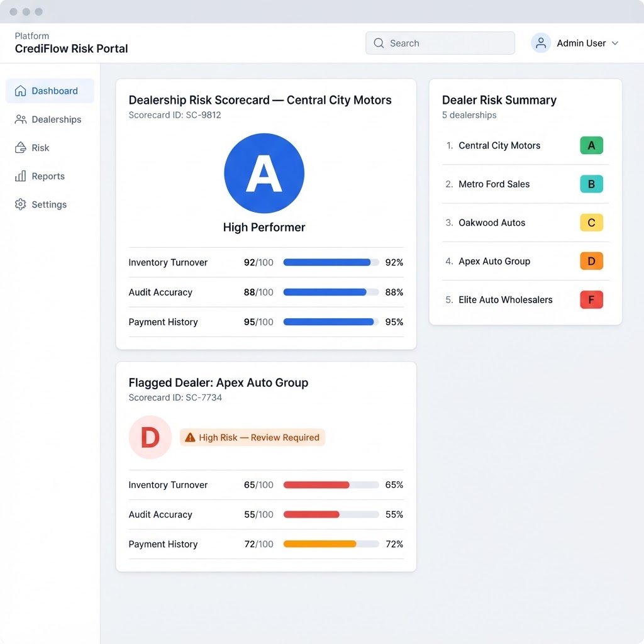Viewport: 644px width, 644px height.
Task: Click the pink D grade circle
Action: 150,438
